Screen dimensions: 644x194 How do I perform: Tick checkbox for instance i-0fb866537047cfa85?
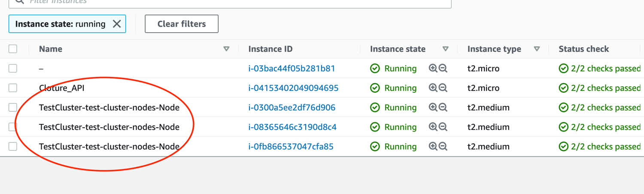point(13,146)
